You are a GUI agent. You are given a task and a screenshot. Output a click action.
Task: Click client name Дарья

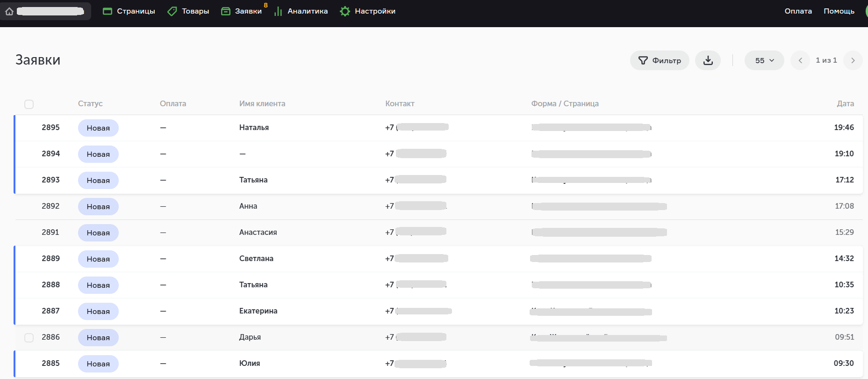[250, 337]
